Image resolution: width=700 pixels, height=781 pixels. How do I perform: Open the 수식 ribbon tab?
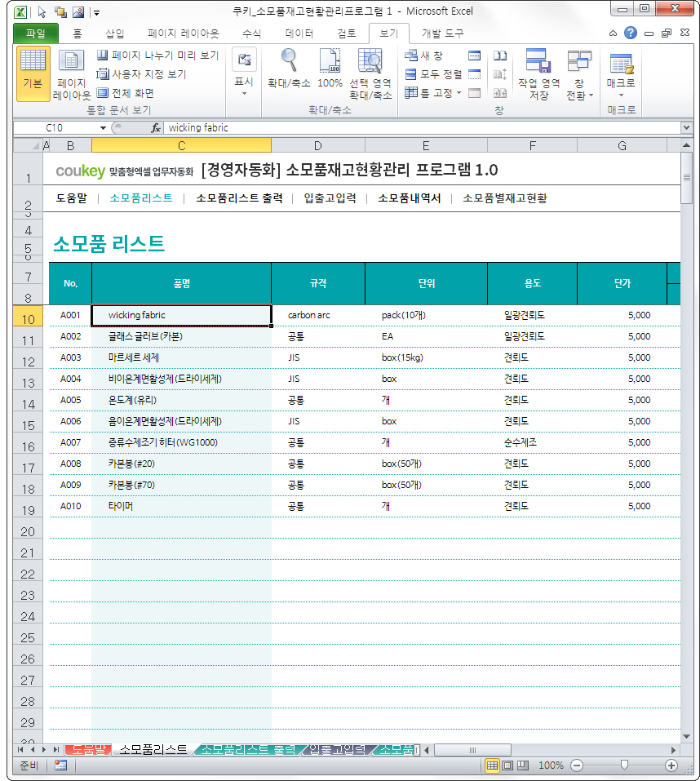[251, 33]
